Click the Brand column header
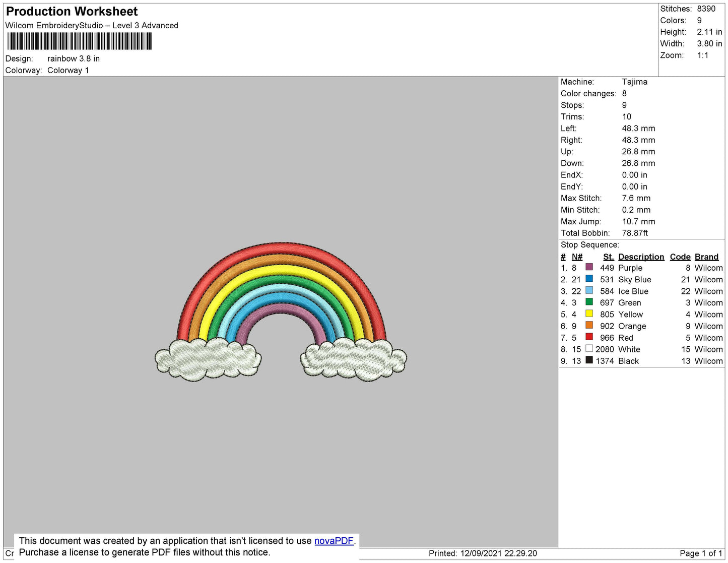The height and width of the screenshot is (563, 728). pos(706,257)
